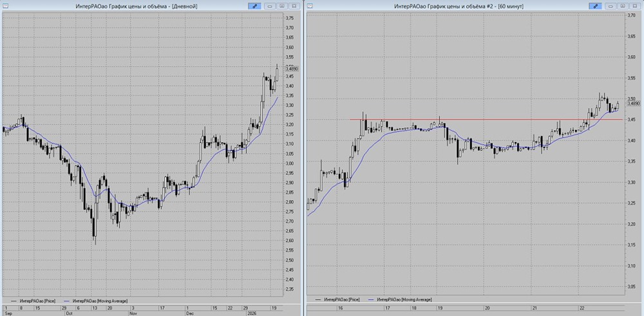Minimize the 60-minute chart window

tap(612, 6)
